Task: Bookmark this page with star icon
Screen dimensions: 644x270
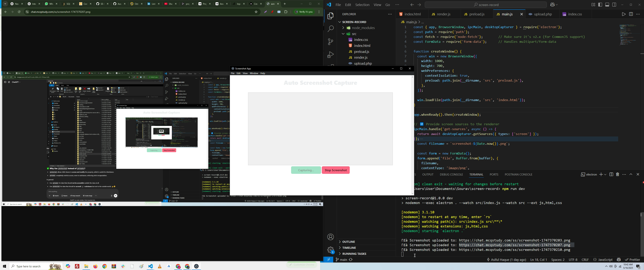Action: [256, 12]
